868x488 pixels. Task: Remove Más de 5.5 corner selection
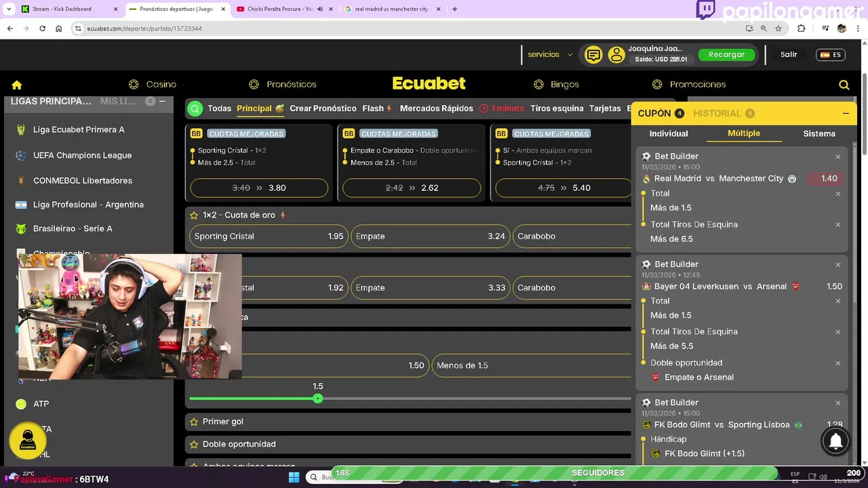838,332
